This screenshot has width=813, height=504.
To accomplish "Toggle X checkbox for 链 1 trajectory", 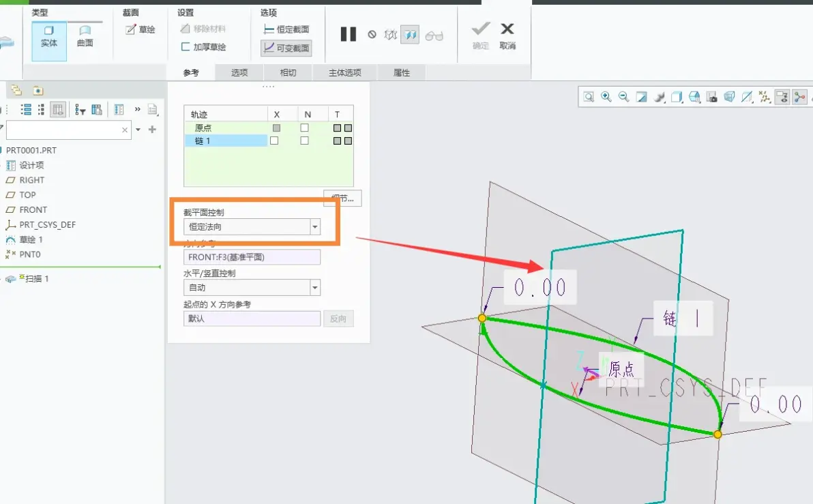I will click(274, 140).
